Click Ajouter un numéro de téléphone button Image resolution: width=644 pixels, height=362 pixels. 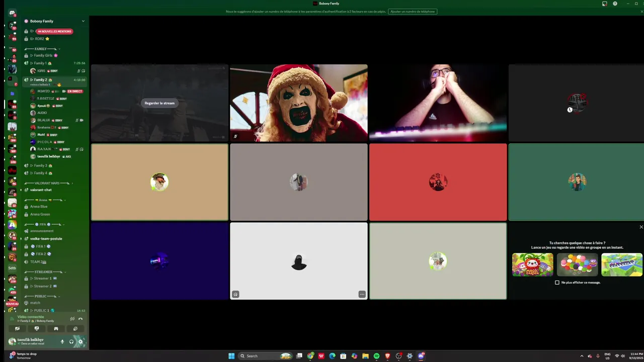pyautogui.click(x=413, y=12)
